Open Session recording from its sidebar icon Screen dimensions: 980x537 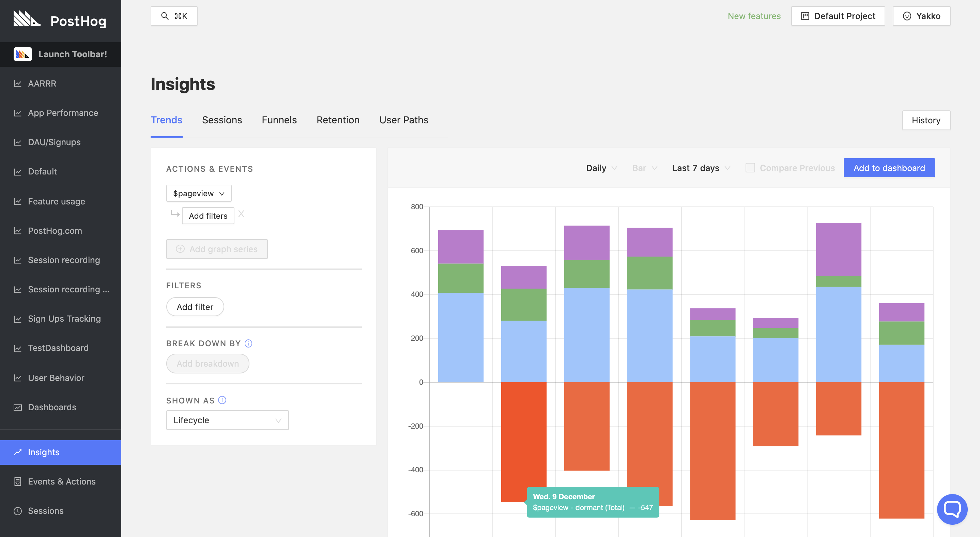click(x=17, y=260)
